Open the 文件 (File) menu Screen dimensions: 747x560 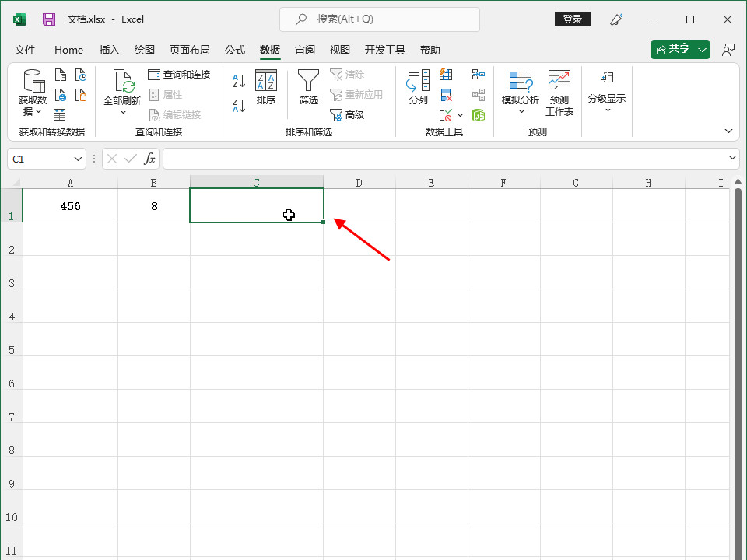click(x=26, y=50)
